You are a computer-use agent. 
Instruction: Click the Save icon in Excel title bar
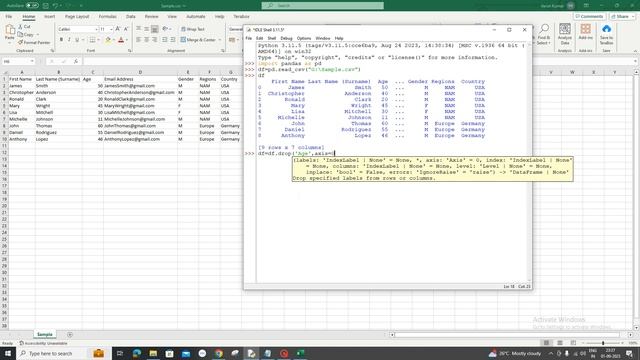[x=46, y=6]
